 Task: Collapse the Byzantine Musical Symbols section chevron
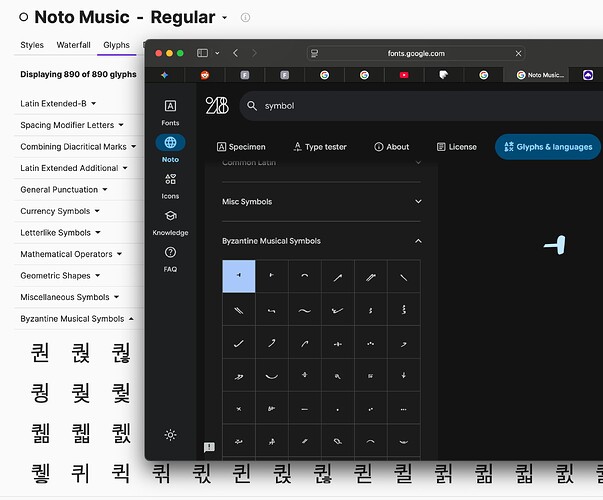pyautogui.click(x=418, y=241)
